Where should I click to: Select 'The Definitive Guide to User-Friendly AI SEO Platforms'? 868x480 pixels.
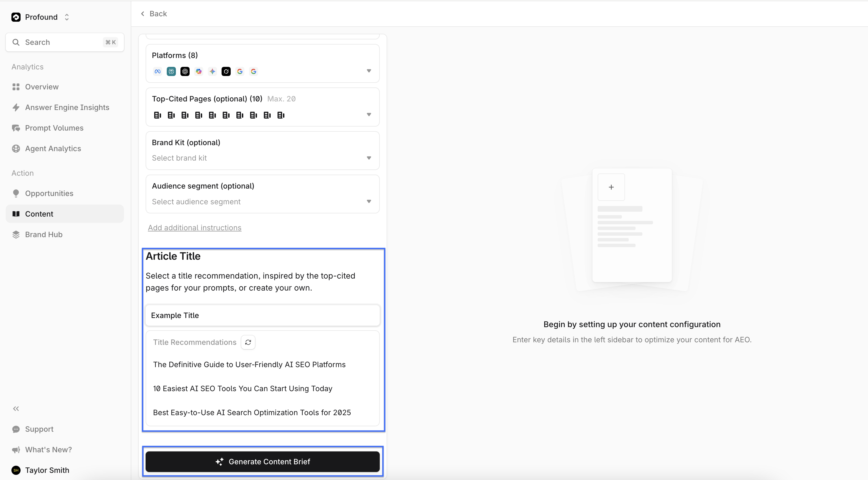[x=249, y=365]
